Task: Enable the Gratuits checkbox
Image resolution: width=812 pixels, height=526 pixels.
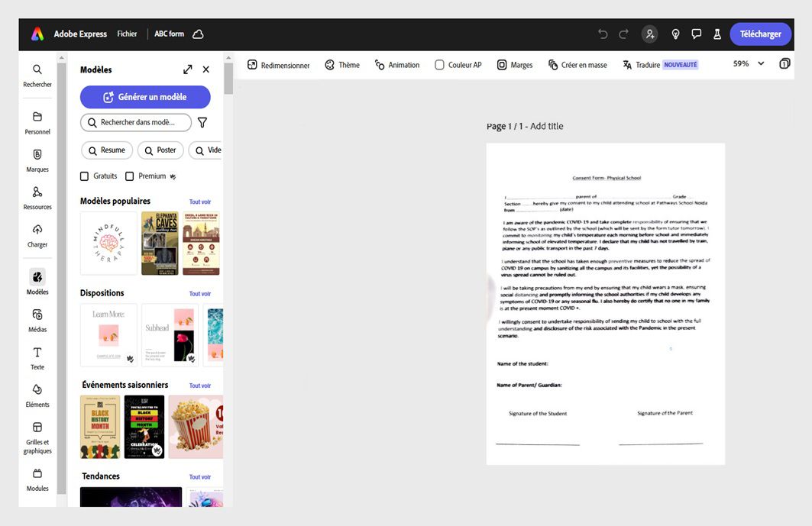Action: click(85, 176)
